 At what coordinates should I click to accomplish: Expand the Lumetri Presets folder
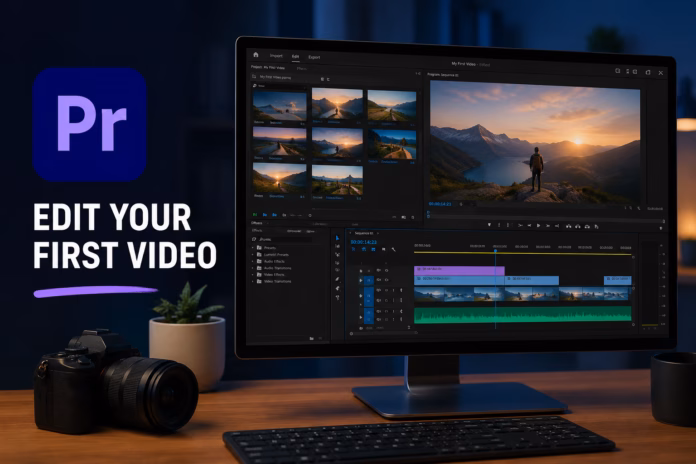[x=253, y=254]
